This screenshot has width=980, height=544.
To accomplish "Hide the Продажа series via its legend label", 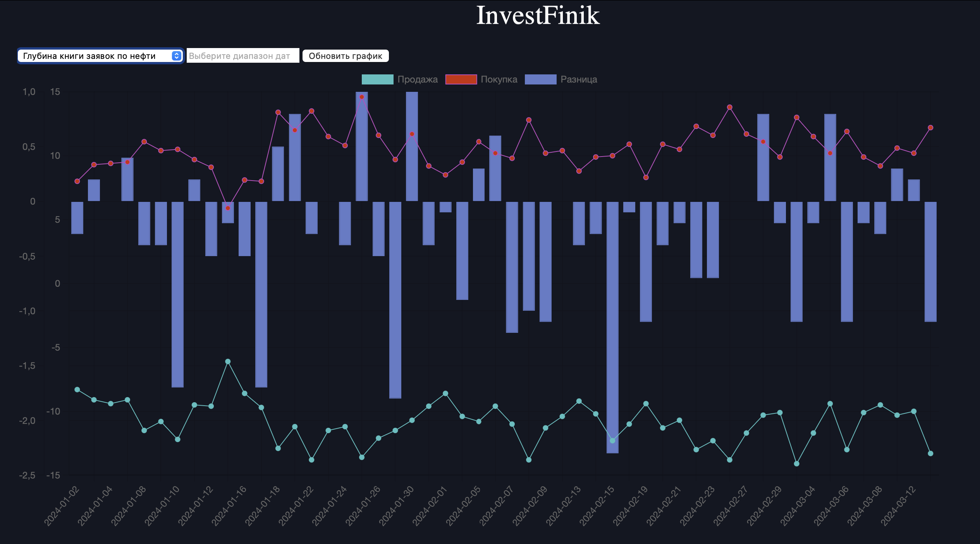I will (418, 79).
